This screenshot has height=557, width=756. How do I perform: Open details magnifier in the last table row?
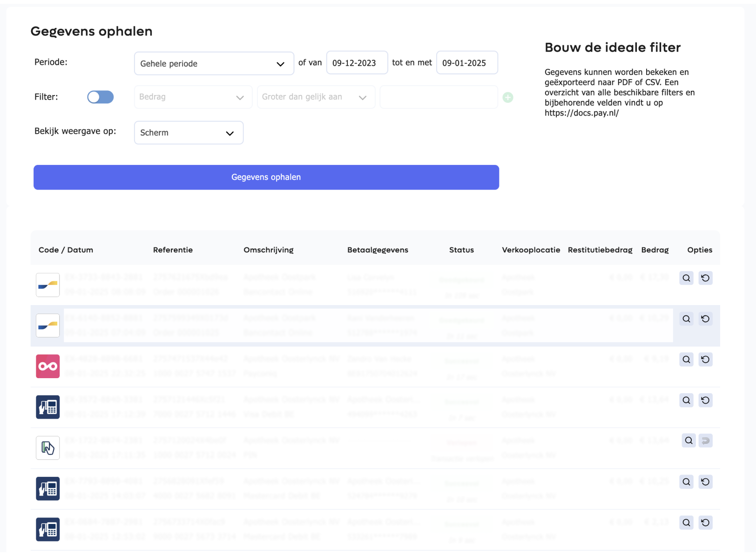[686, 523]
